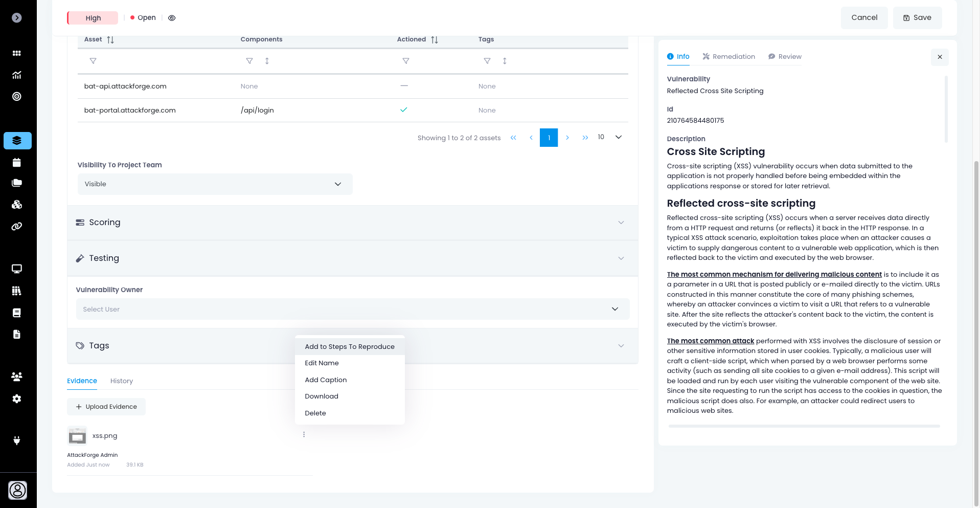980x508 pixels.
Task: Switch to the Remediation tab
Action: point(728,57)
